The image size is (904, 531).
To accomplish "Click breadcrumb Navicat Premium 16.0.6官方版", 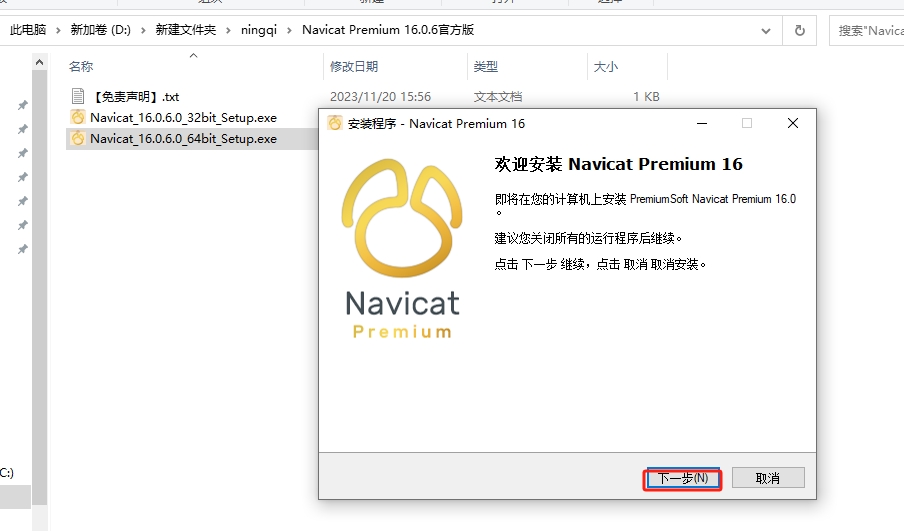I will (x=388, y=30).
